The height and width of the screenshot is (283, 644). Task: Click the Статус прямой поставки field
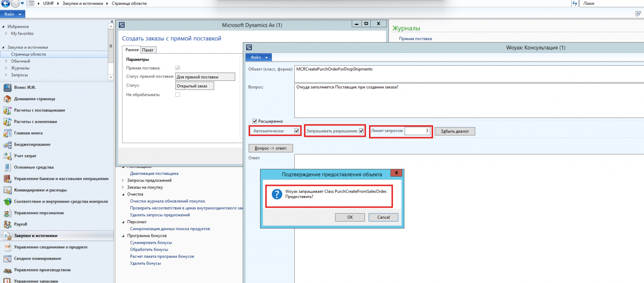point(205,77)
